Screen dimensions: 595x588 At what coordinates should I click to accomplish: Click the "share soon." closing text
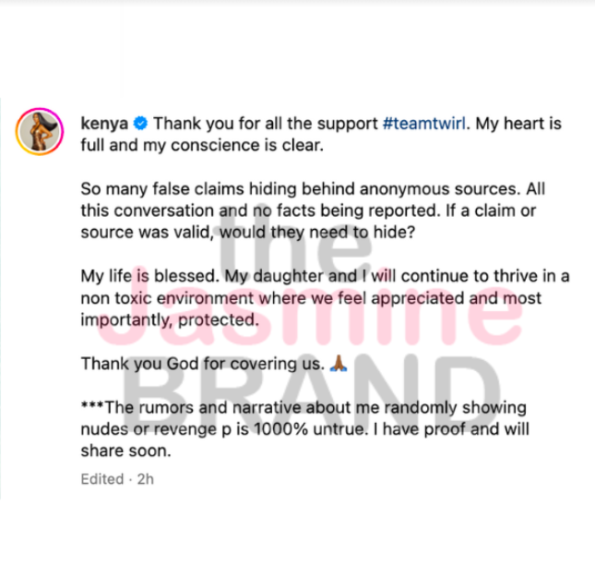pos(126,451)
